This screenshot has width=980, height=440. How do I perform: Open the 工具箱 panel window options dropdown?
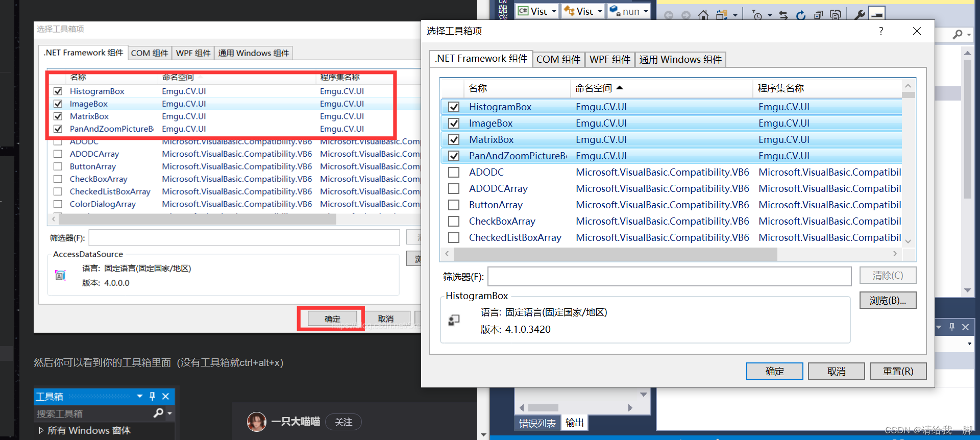click(x=139, y=396)
